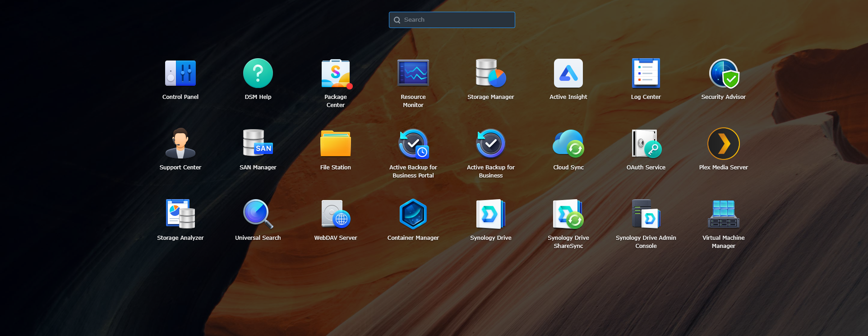Launch DSM Help
The width and height of the screenshot is (868, 336).
point(258,73)
